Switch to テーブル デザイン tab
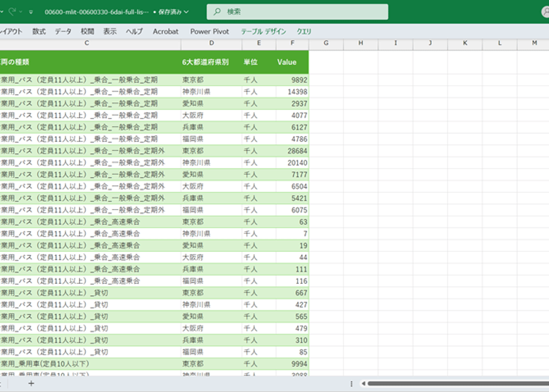 263,31
